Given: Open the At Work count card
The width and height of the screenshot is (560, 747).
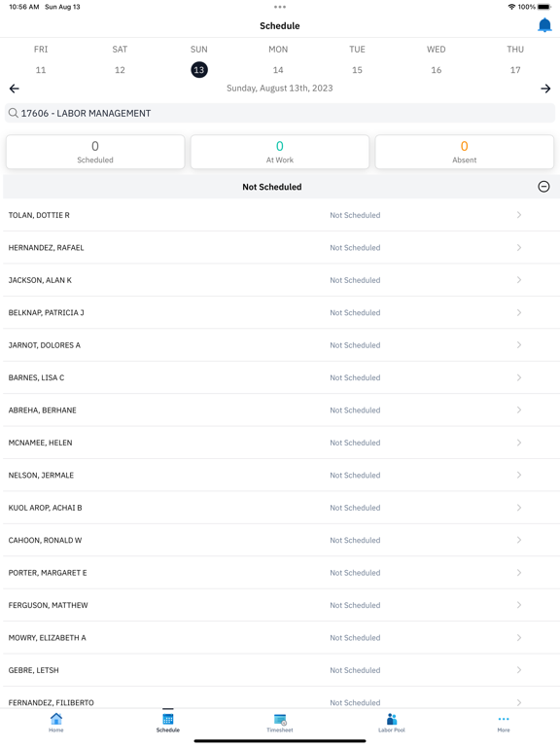Looking at the screenshot, I should tap(280, 152).
